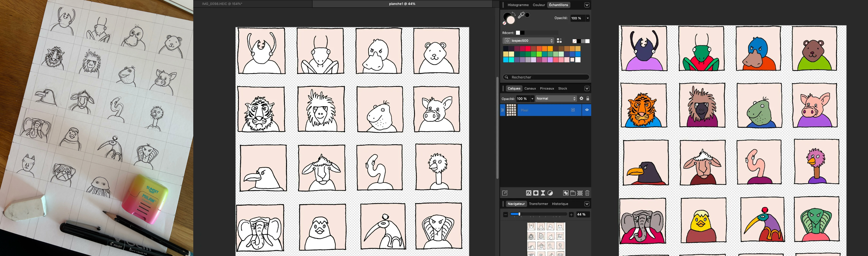Add a pixel layer via checkerboard icon

coord(580,193)
